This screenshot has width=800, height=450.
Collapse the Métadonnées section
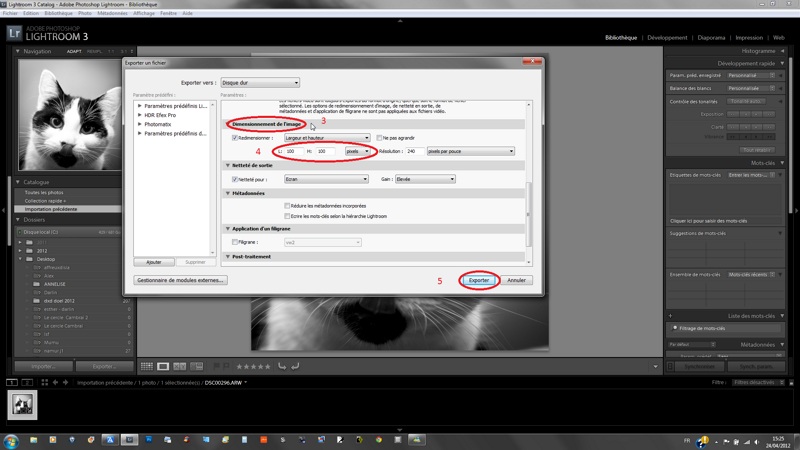[228, 193]
